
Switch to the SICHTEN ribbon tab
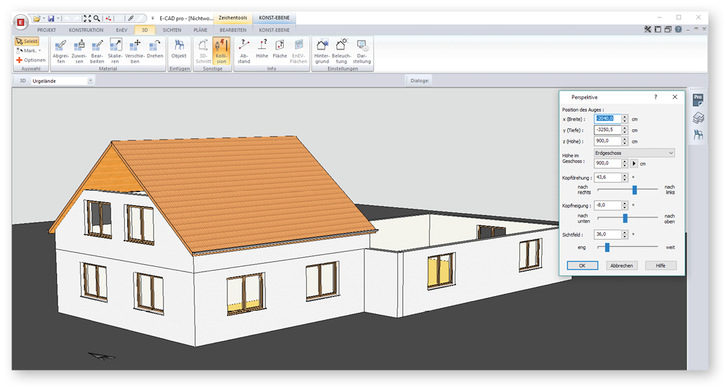point(172,30)
